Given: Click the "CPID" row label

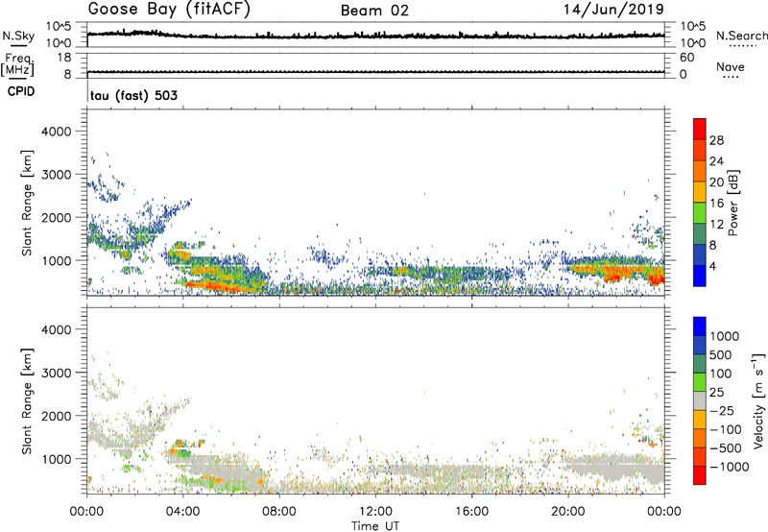Looking at the screenshot, I should pyautogui.click(x=21, y=91).
